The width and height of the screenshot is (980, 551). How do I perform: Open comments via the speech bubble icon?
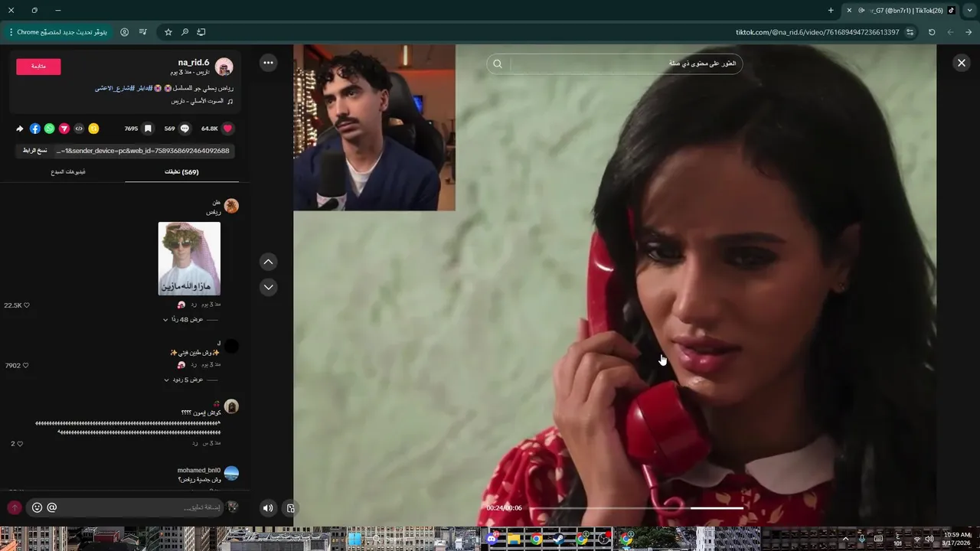point(185,129)
